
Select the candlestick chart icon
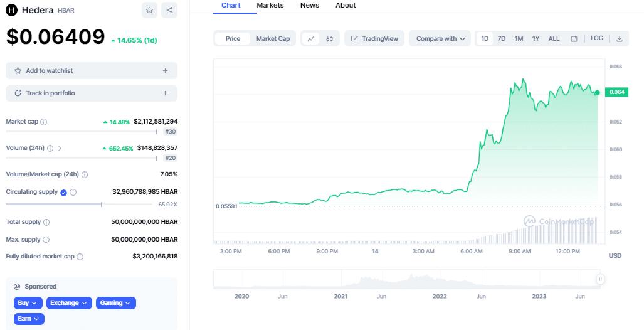[x=329, y=39]
